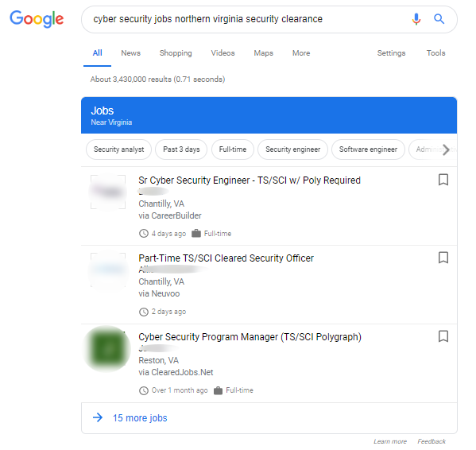Save the Sr Cyber Security Engineer job
Screen dimensions: 476x450
pos(443,180)
